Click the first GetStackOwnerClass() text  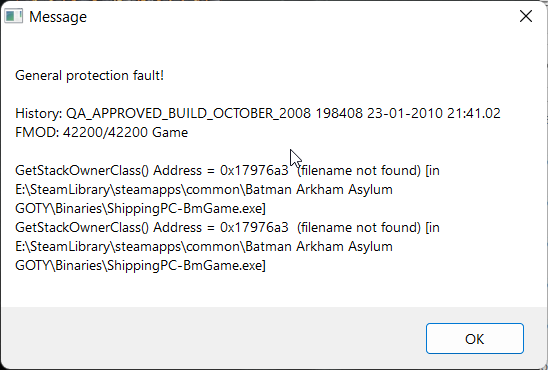(x=82, y=171)
